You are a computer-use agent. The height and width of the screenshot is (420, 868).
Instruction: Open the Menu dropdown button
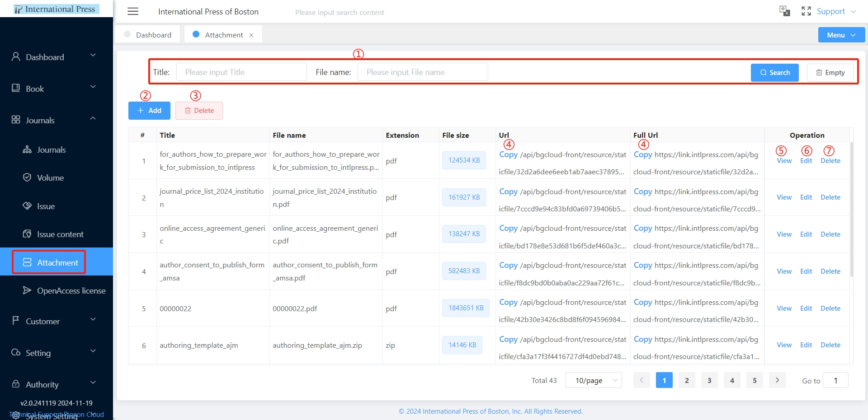point(841,35)
